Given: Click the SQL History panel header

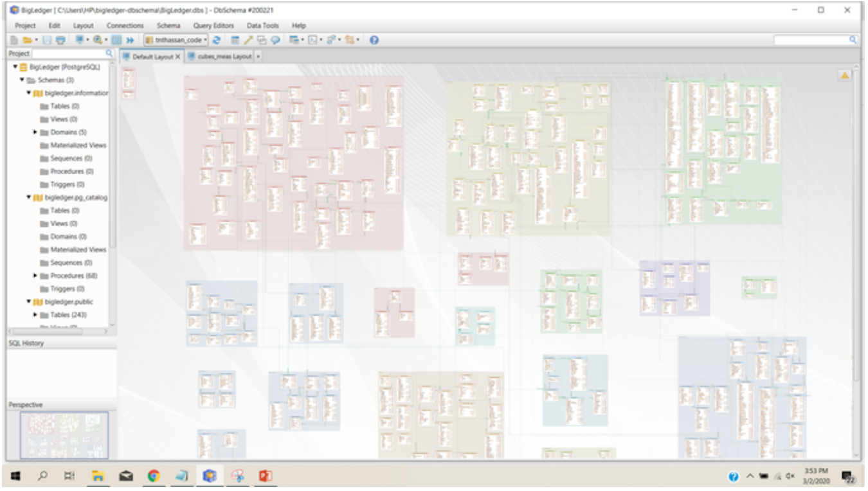Looking at the screenshot, I should point(62,343).
